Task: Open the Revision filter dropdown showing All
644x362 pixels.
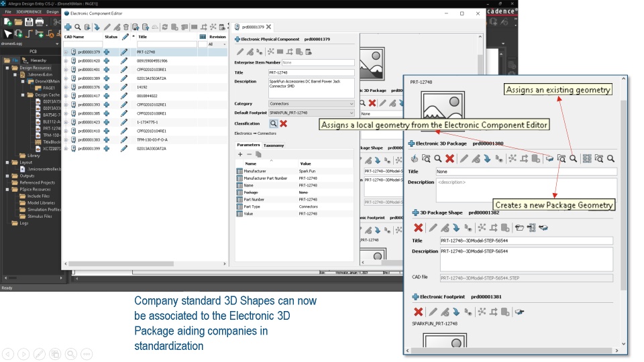Action: pos(217,44)
